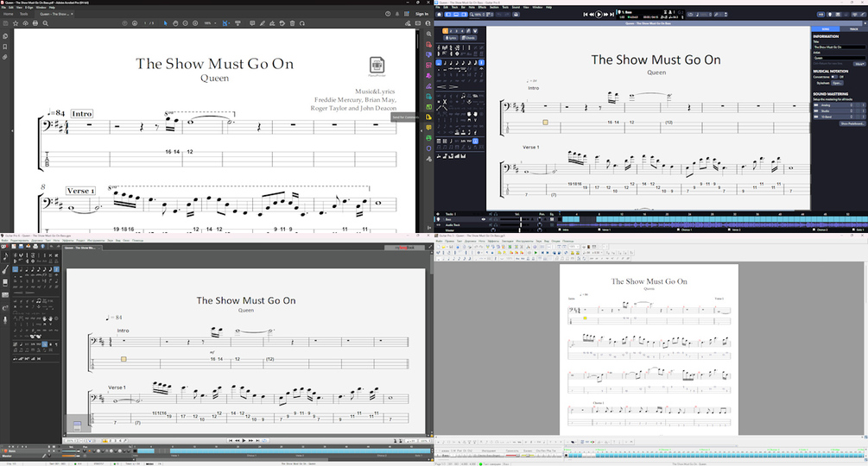868x466 pixels.
Task: Open zoom level dropdown in Guitar Pro 8
Action: 478,15
